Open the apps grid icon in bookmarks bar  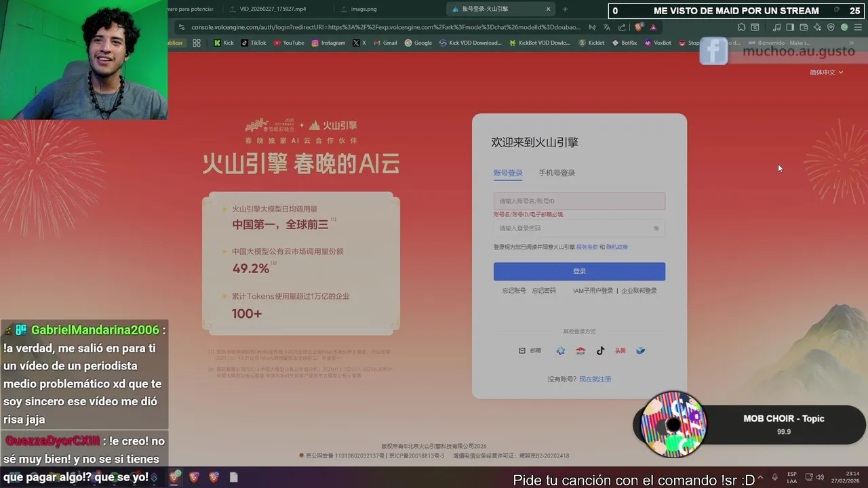197,43
